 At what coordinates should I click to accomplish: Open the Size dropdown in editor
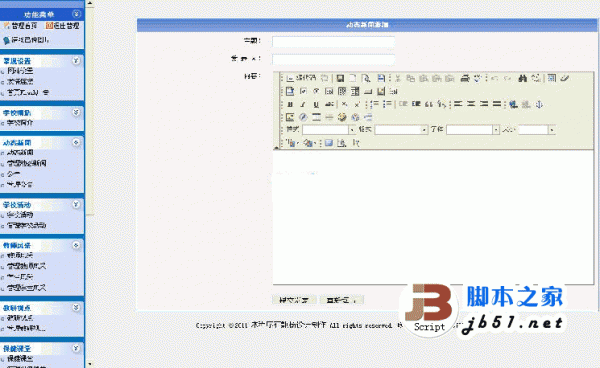[x=536, y=130]
